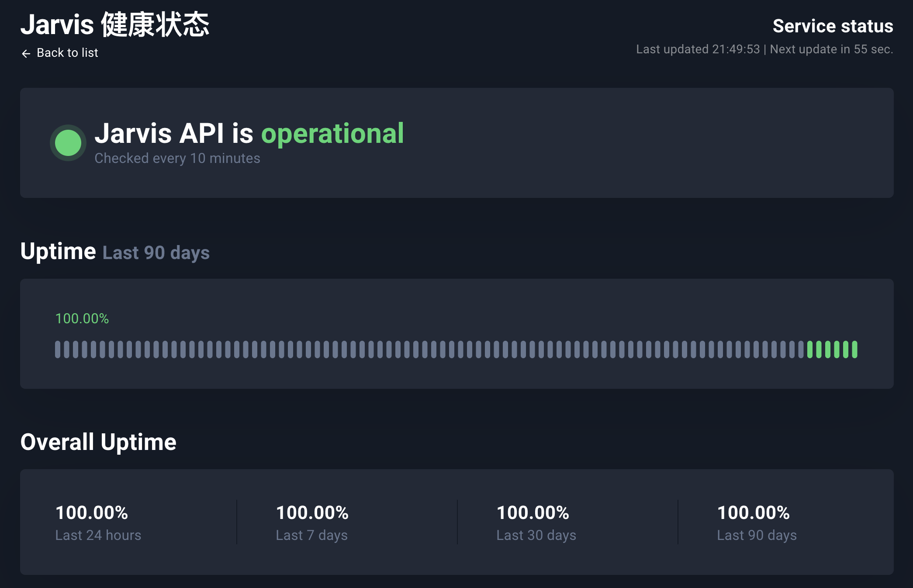913x588 pixels.
Task: Click the first gray uptime bar
Action: click(58, 349)
